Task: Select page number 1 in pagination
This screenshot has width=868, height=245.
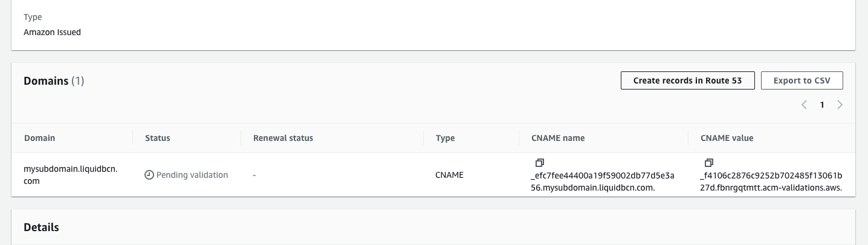Action: point(822,105)
